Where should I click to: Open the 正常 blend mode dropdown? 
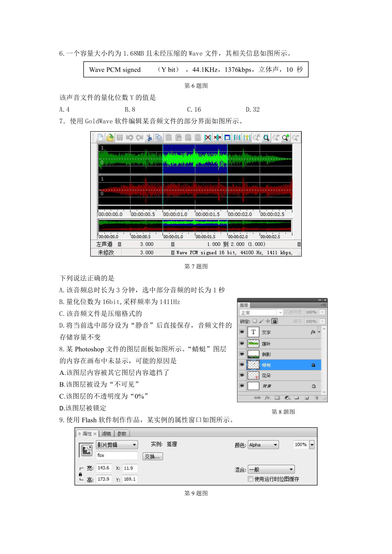[261, 313]
